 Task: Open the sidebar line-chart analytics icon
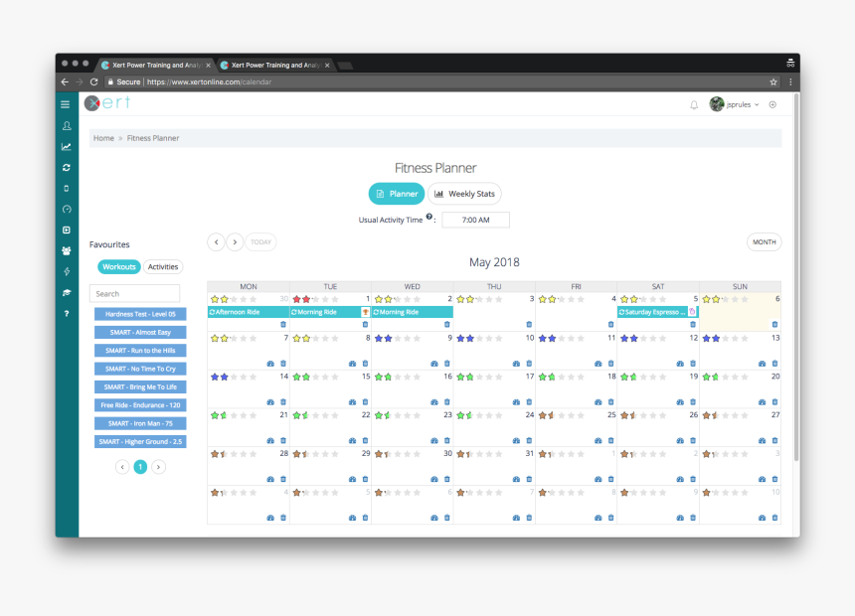66,147
